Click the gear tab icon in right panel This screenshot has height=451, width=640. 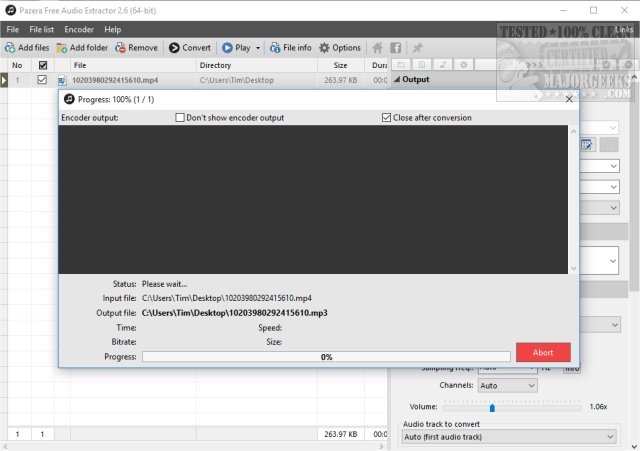point(463,64)
